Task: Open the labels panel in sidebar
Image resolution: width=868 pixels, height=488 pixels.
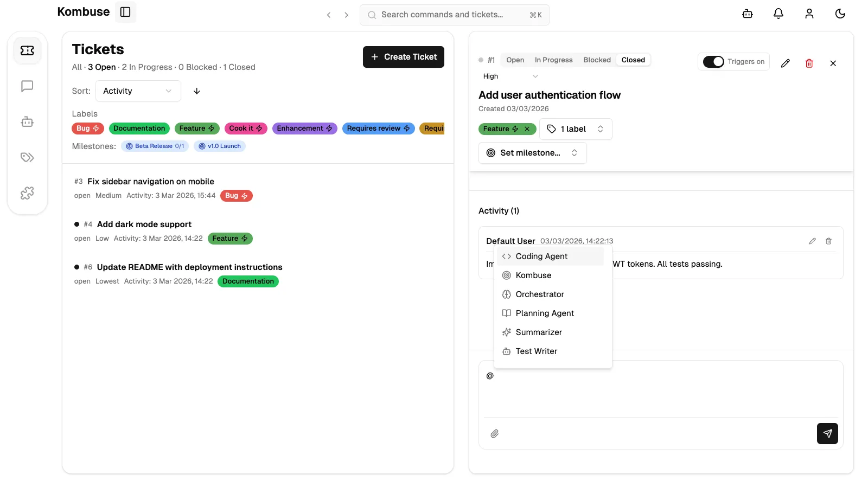Action: tap(27, 157)
